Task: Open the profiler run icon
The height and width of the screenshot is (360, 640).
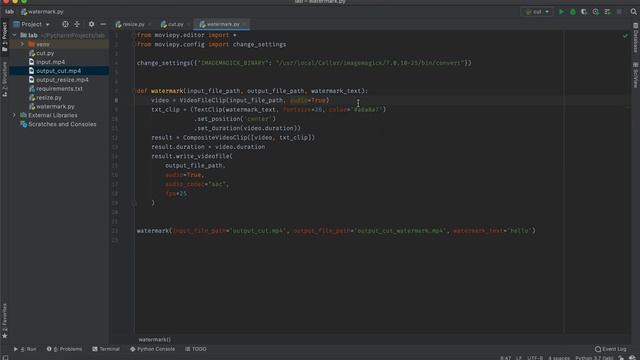Action: [x=596, y=12]
